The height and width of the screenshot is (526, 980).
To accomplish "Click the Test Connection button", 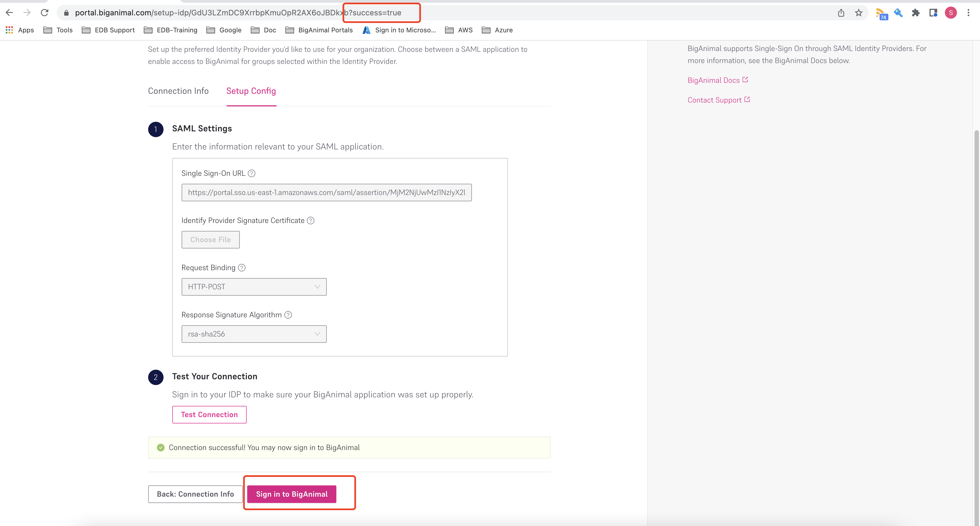I will click(209, 415).
